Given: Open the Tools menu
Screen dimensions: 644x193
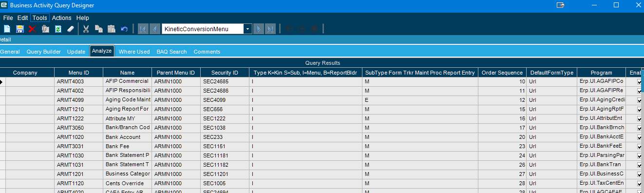Looking at the screenshot, I should click(x=40, y=18).
